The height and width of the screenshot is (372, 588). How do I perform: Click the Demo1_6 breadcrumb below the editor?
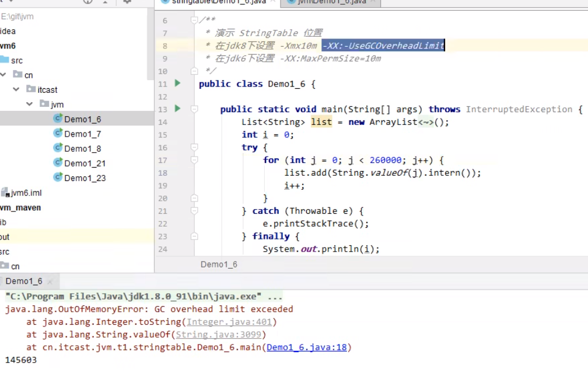tap(219, 264)
